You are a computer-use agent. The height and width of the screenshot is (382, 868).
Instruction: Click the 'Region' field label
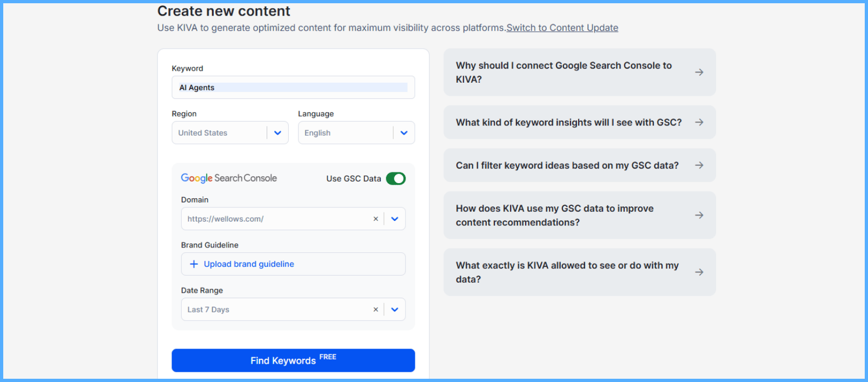point(184,113)
